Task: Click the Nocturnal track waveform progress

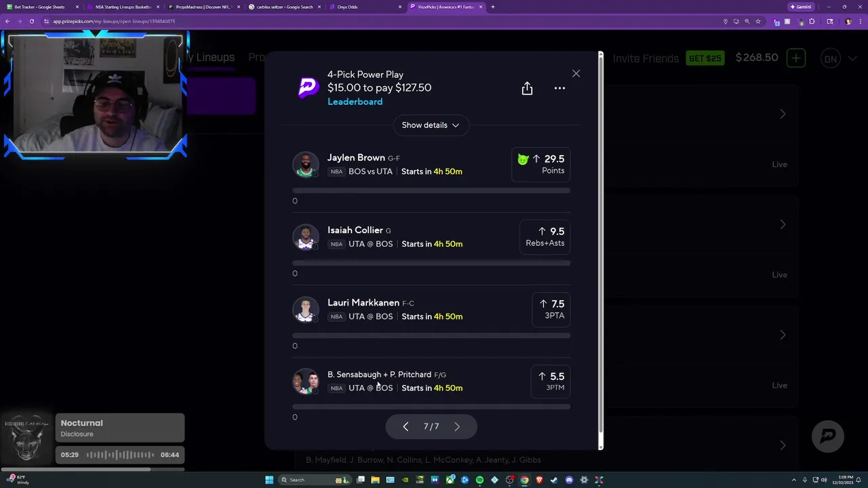Action: point(120,455)
